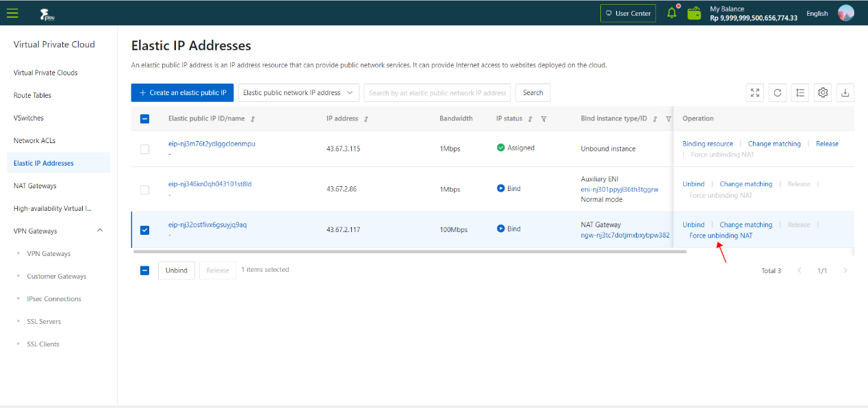Open the eip-nj346kn0qh043101st8ld link
The height and width of the screenshot is (408, 868).
point(210,184)
